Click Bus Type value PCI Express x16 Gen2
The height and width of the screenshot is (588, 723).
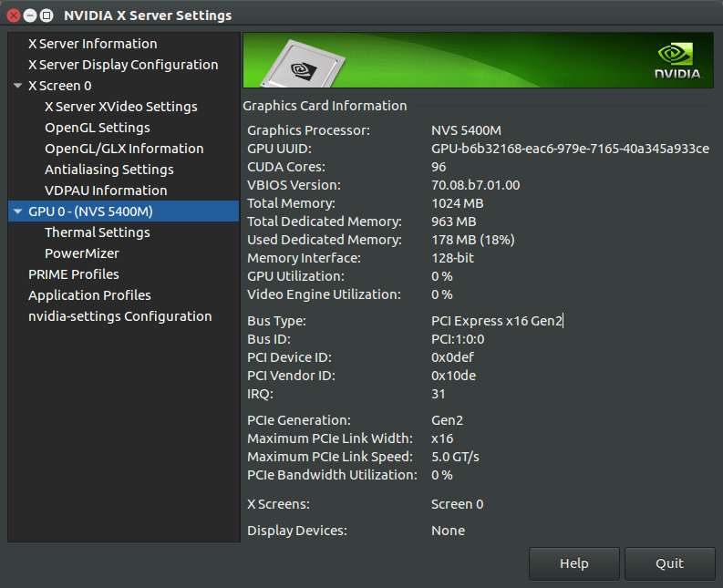coord(497,321)
